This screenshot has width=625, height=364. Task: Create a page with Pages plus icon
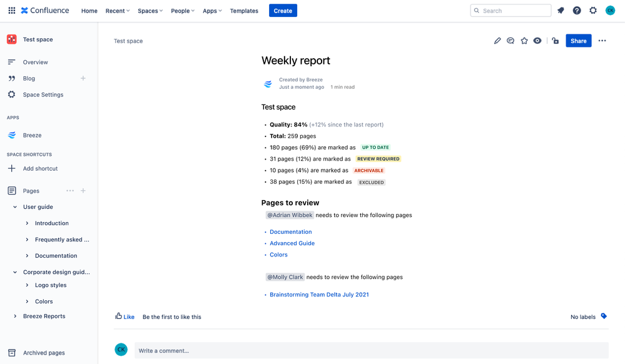coord(83,191)
